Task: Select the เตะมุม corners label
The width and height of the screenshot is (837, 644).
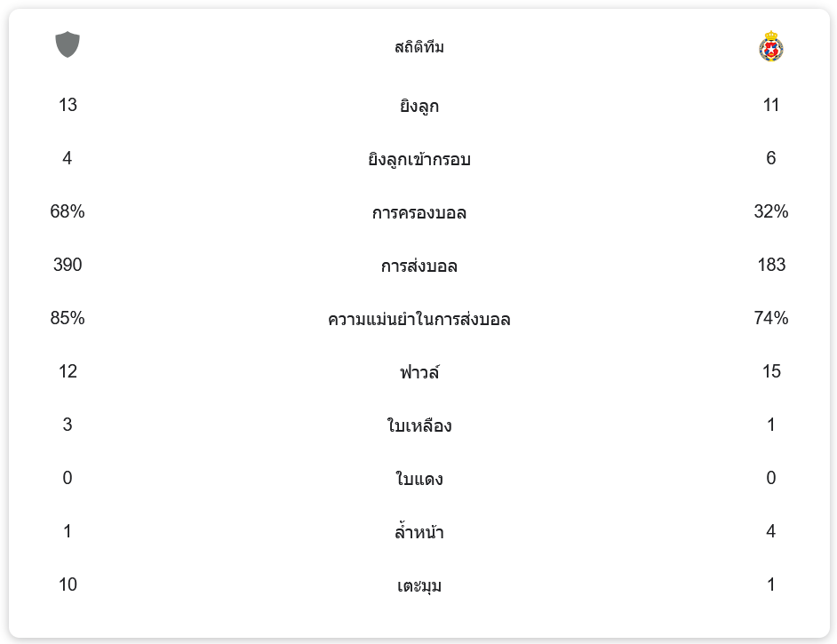Action: [x=419, y=586]
